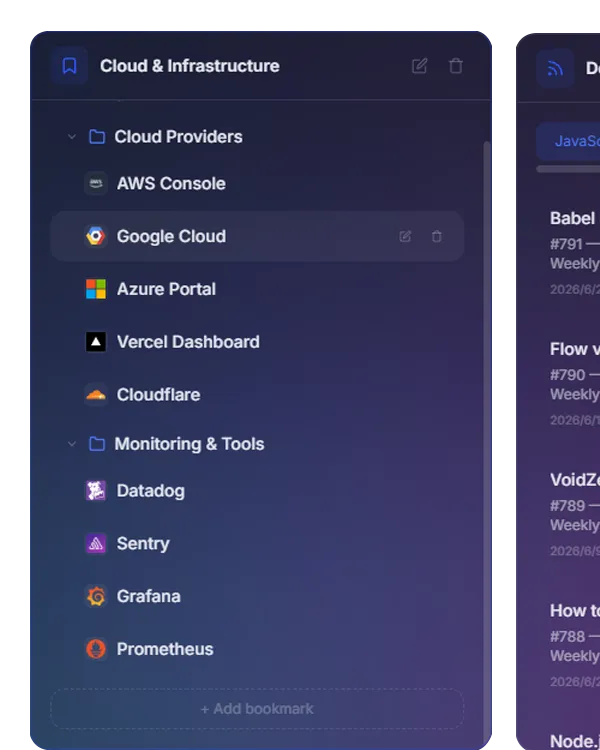Click the Monitoring & Tools folder icon
The image size is (600, 750).
pos(97,444)
